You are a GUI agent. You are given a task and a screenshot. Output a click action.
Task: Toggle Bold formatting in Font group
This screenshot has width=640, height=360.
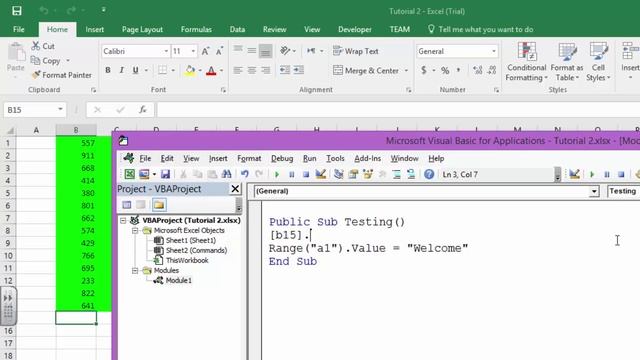coord(108,70)
